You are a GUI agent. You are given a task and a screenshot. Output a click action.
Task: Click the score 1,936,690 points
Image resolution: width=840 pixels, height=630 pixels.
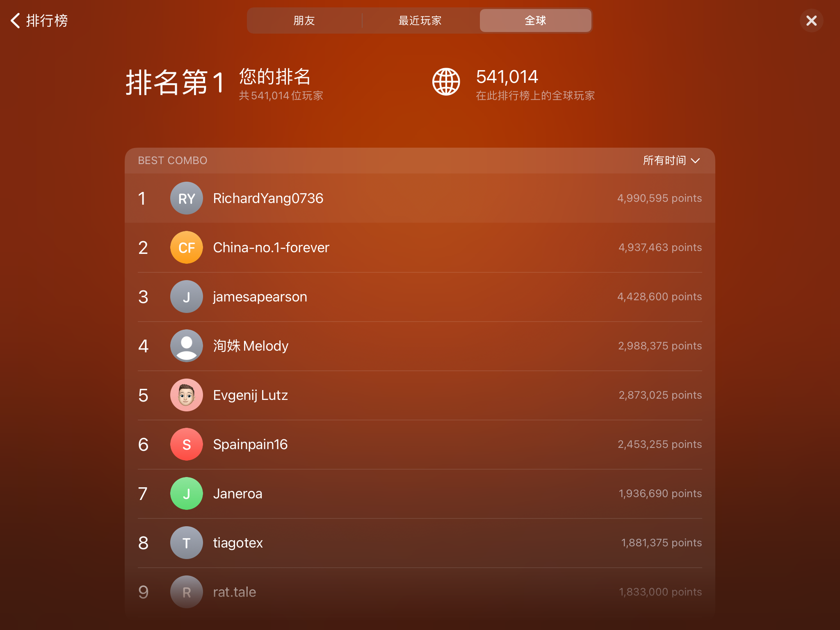pyautogui.click(x=660, y=493)
